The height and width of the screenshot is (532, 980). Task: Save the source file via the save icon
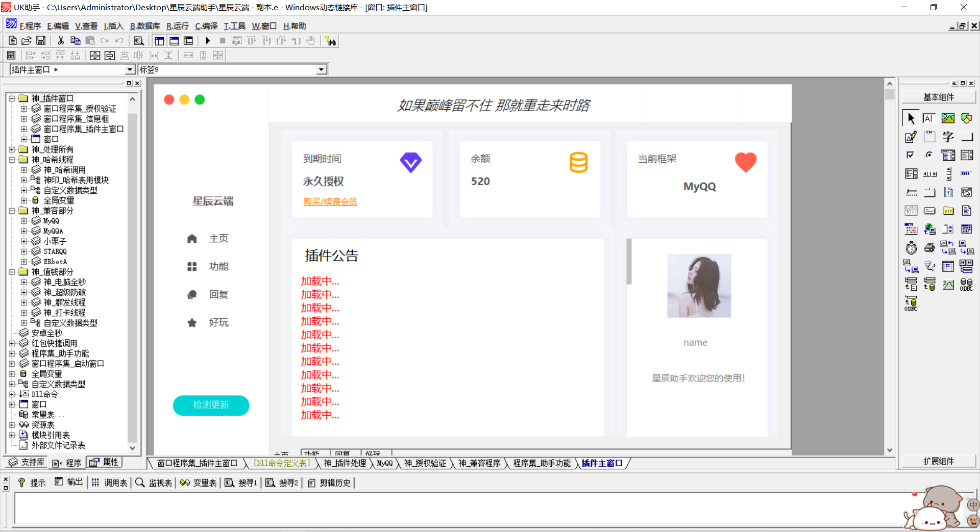point(41,40)
